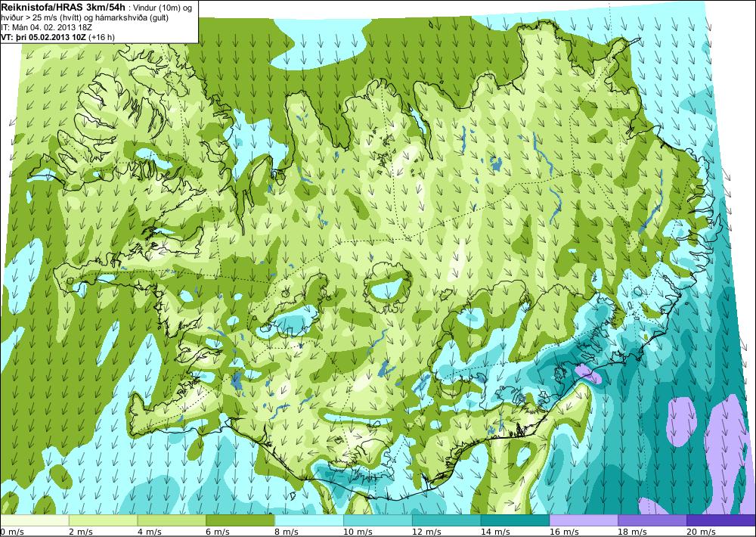Click the "VT: þri 05.02.2013 10Z" valid time
Screen dimensions: 756x537
pos(45,36)
